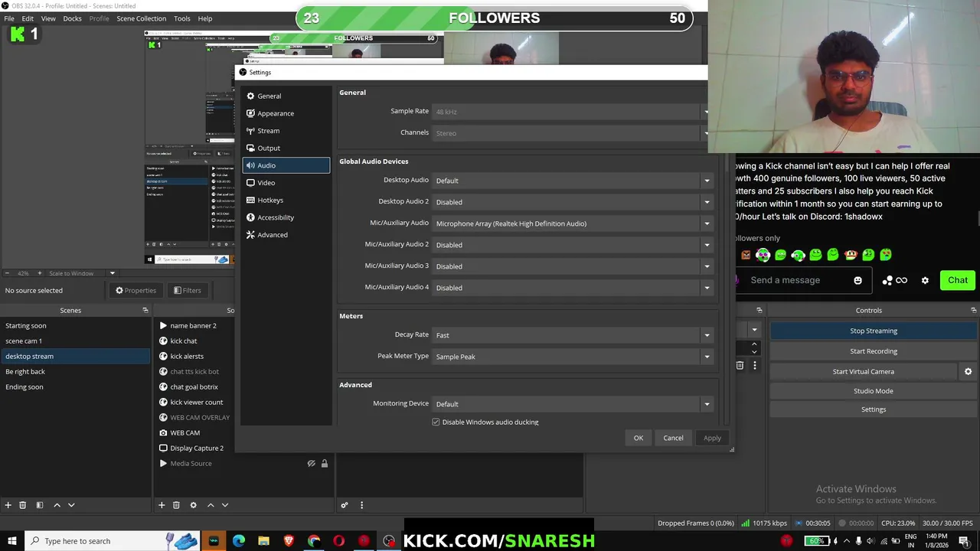Image resolution: width=980 pixels, height=551 pixels.
Task: Open Decay Rate dropdown
Action: pos(572,335)
